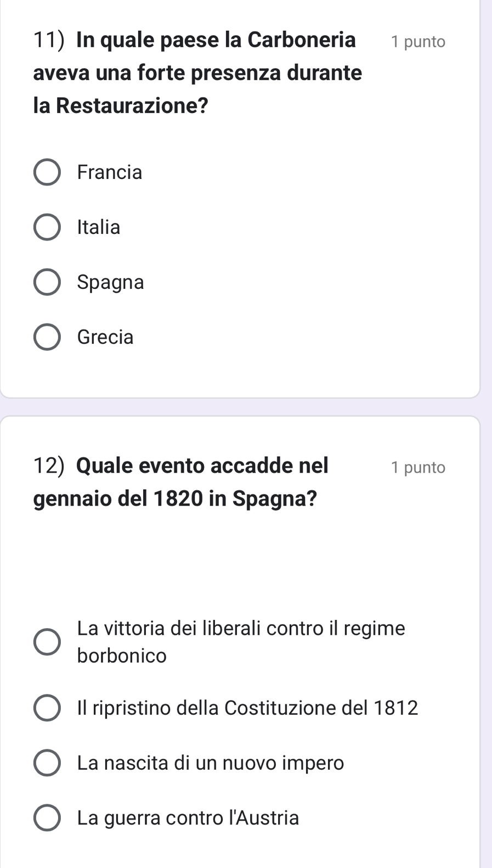The image size is (492, 868).
Task: Click the 'Francia' answer label text
Action: pyautogui.click(x=110, y=172)
